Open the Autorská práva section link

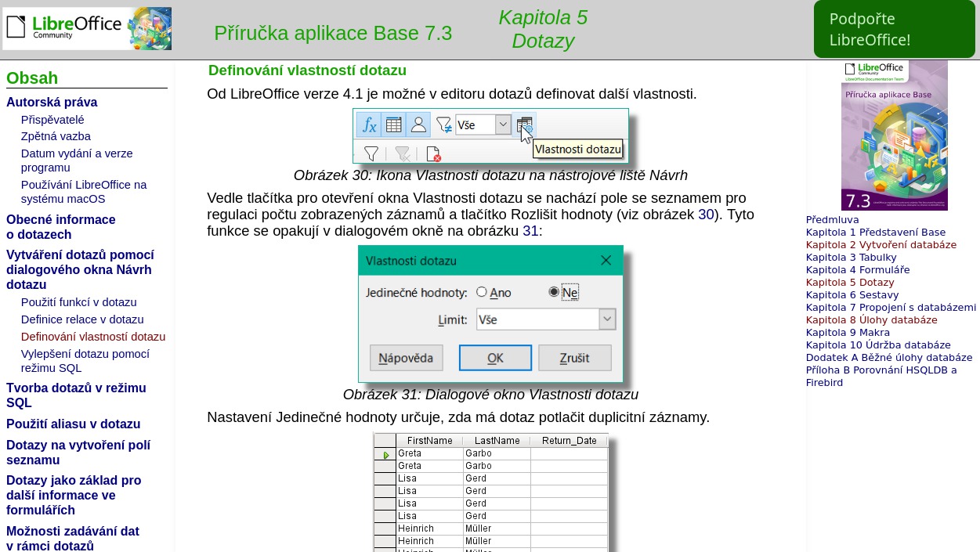point(52,103)
